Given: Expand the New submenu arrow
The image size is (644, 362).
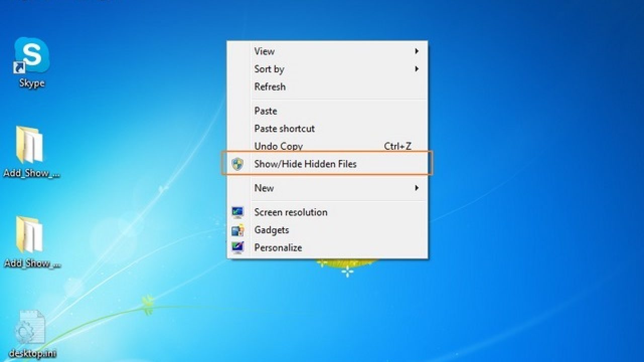Looking at the screenshot, I should (x=417, y=188).
